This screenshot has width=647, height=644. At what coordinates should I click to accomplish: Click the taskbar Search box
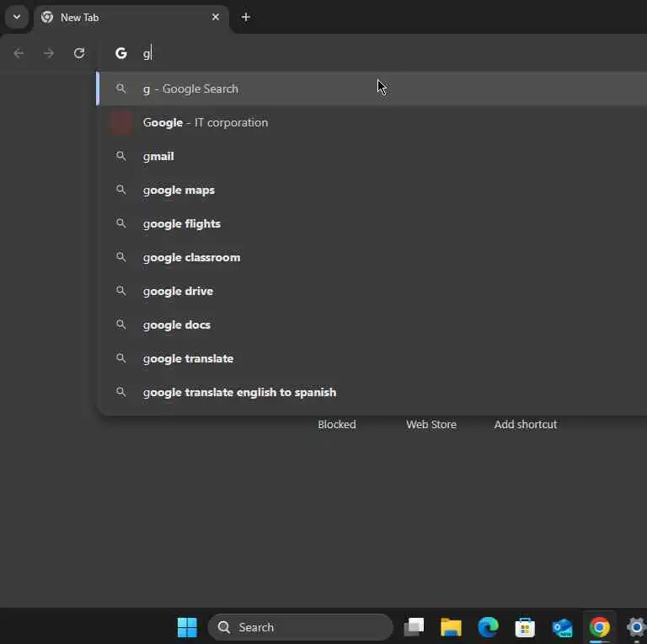pyautogui.click(x=301, y=627)
